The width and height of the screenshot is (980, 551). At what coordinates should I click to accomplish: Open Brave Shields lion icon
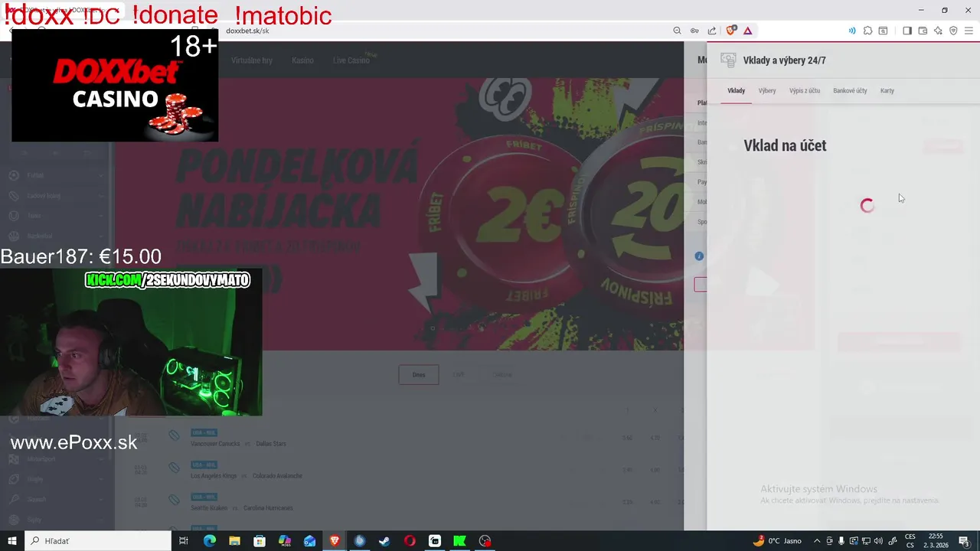click(730, 31)
